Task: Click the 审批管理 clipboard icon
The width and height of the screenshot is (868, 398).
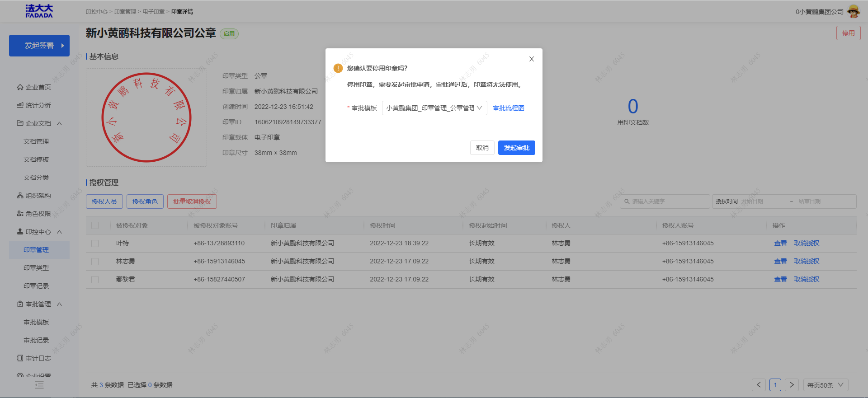Action: tap(20, 304)
